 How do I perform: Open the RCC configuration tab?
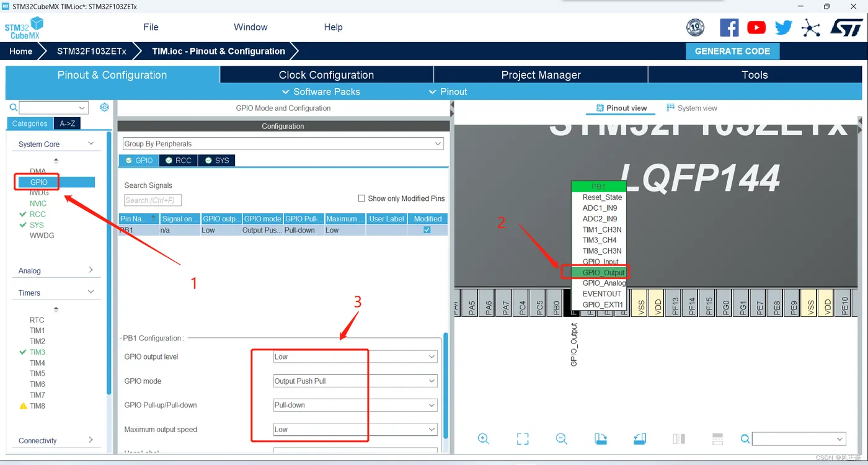tap(179, 160)
